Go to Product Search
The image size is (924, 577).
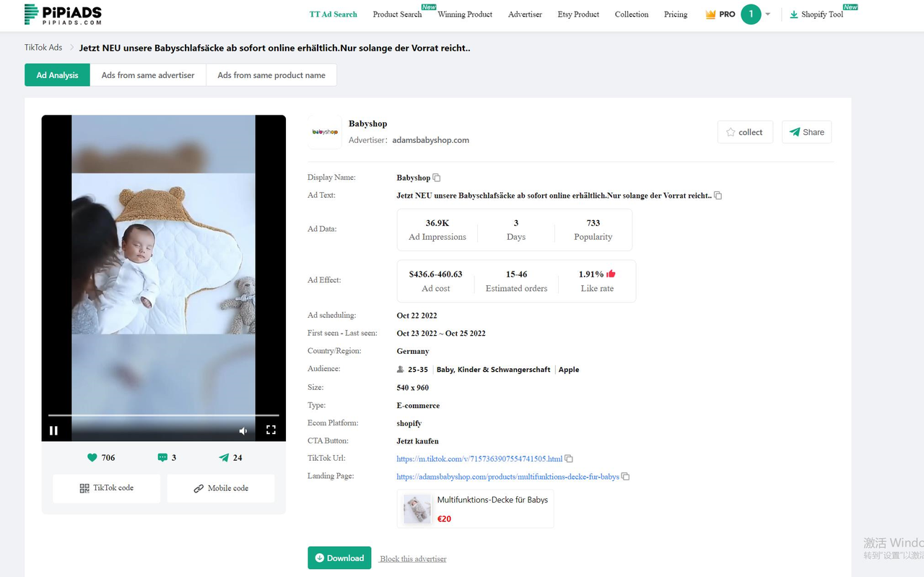click(x=397, y=14)
